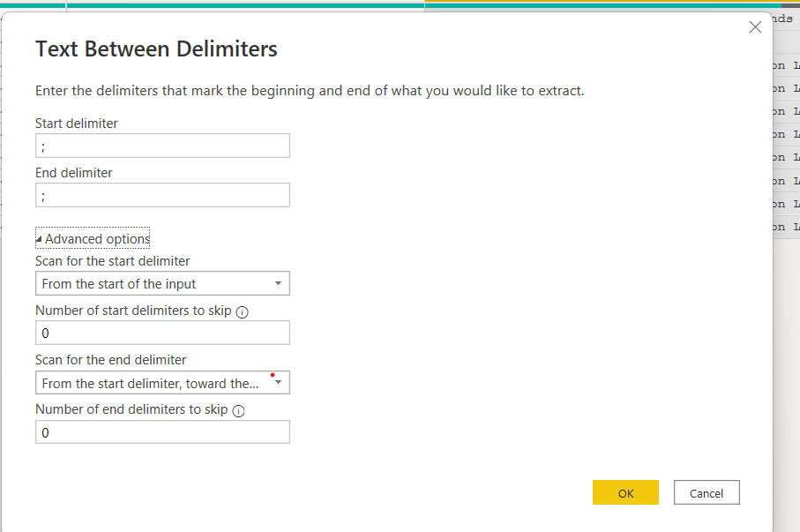Click inside the End delimiter text box

click(x=162, y=195)
